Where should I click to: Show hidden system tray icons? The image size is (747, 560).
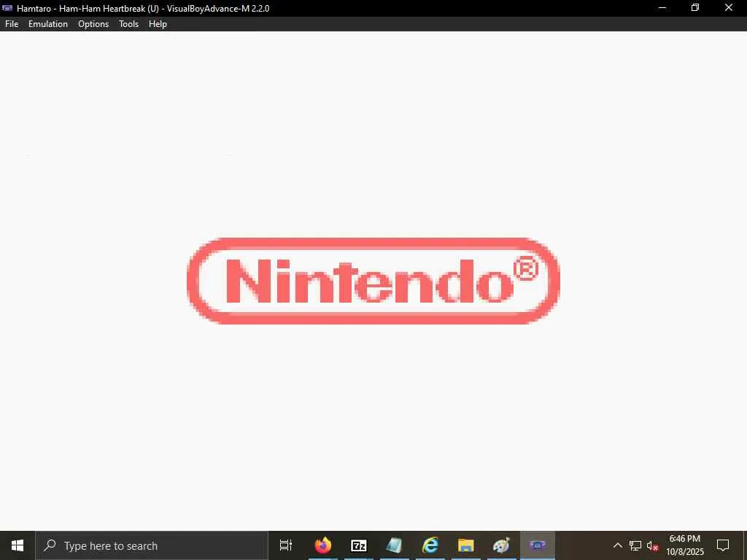(x=617, y=545)
